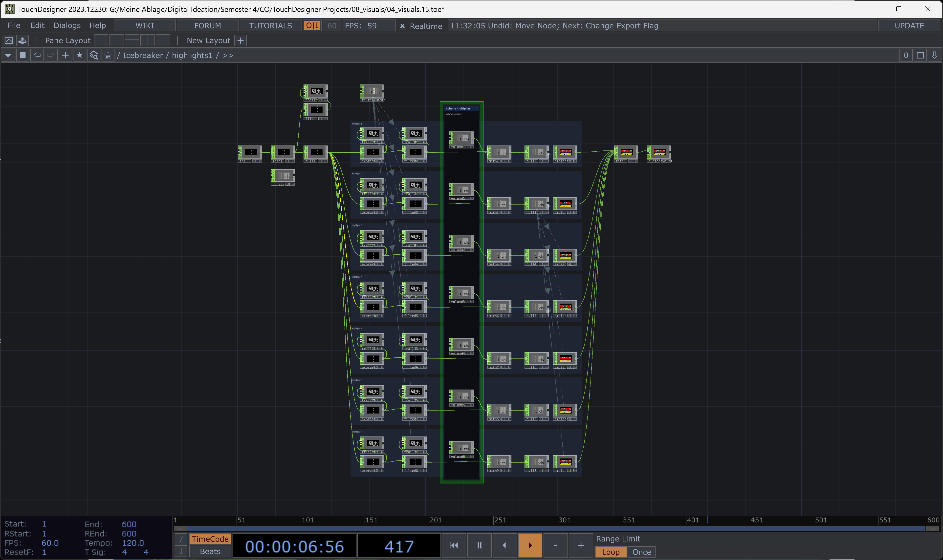The height and width of the screenshot is (560, 943).
Task: Go back to previous network location
Action: (37, 56)
